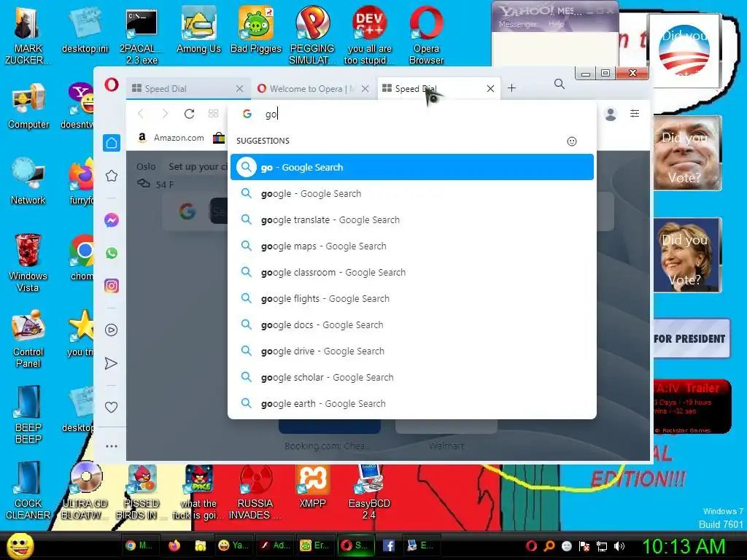Open a new tab with plus button
The height and width of the screenshot is (560, 747).
511,88
